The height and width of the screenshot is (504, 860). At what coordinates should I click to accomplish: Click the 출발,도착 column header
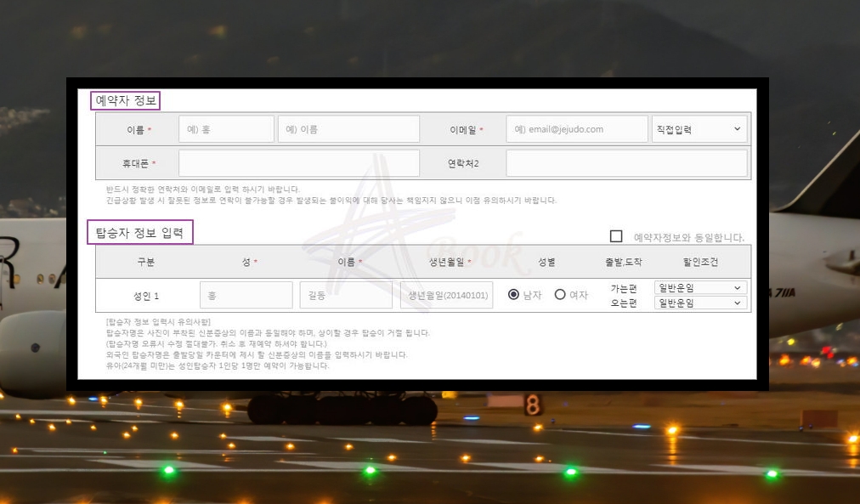[623, 262]
